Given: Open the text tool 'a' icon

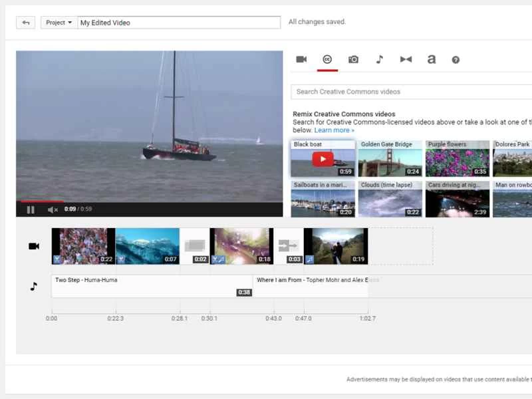Looking at the screenshot, I should 431,59.
